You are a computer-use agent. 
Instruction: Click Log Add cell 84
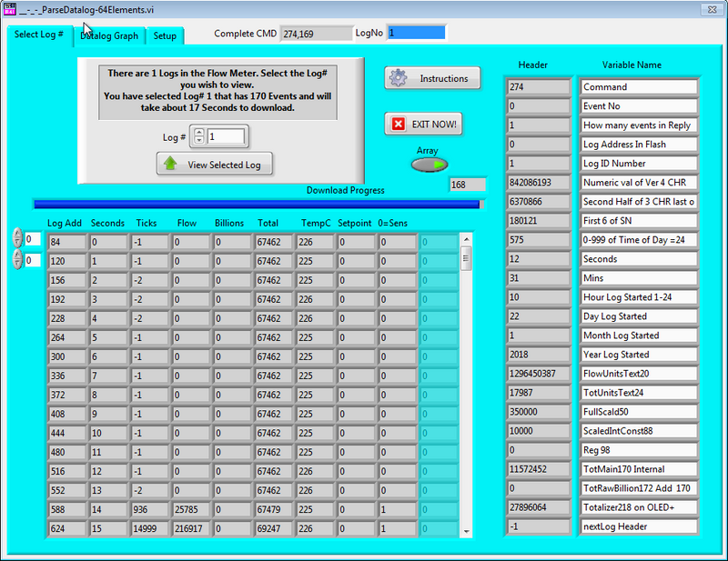pos(66,242)
